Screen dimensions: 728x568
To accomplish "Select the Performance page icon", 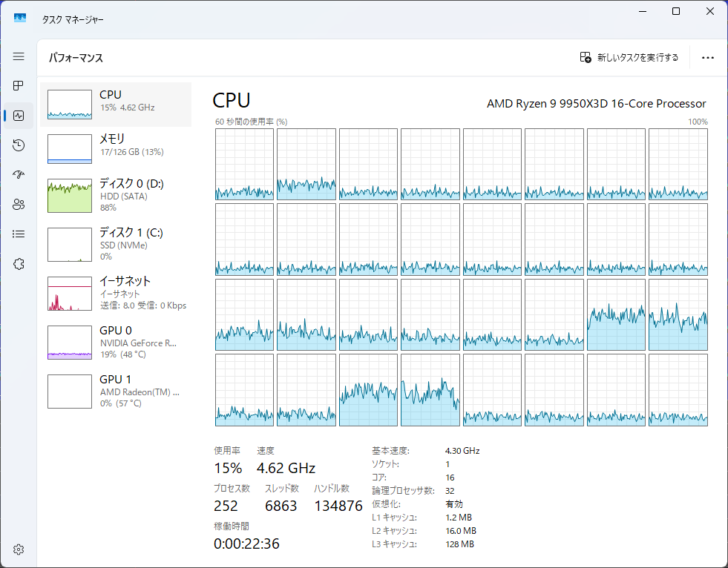I will [19, 116].
